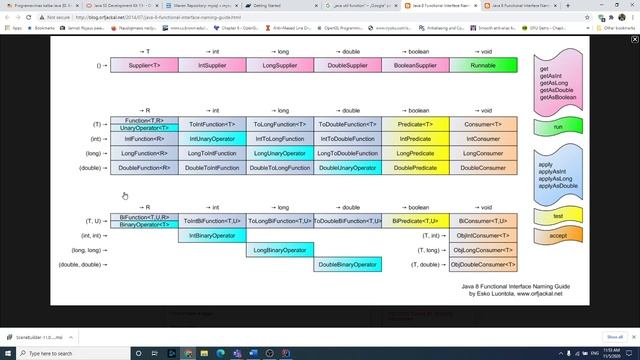
Task: Switch to Chrome on the taskbar
Action: pos(188,353)
